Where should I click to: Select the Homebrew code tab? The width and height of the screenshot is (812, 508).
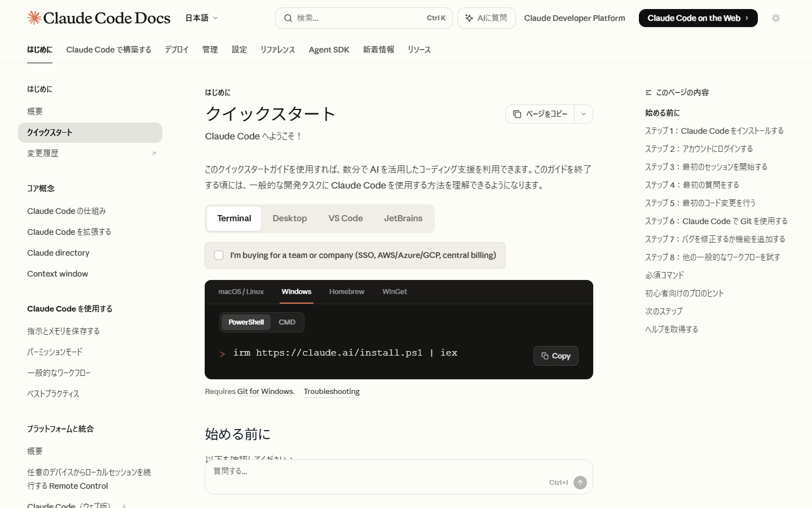tap(347, 292)
